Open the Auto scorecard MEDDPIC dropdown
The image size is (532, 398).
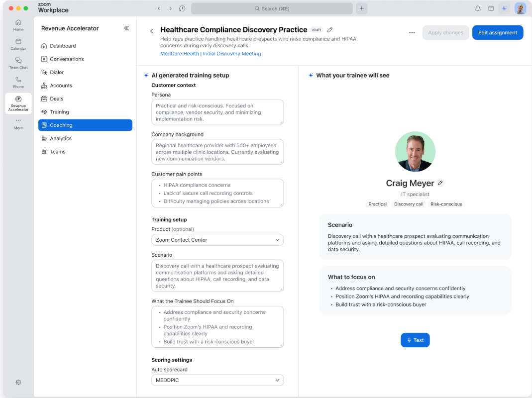217,381
